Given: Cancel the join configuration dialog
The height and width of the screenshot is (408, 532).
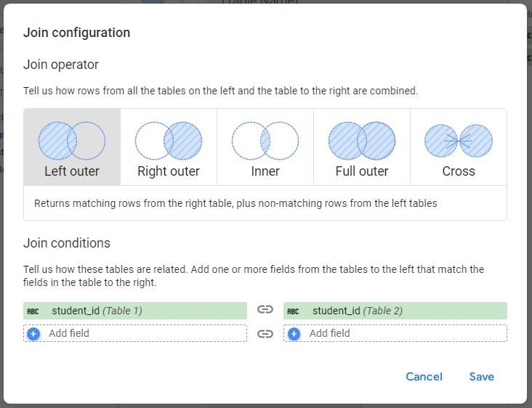Looking at the screenshot, I should click(x=424, y=377).
